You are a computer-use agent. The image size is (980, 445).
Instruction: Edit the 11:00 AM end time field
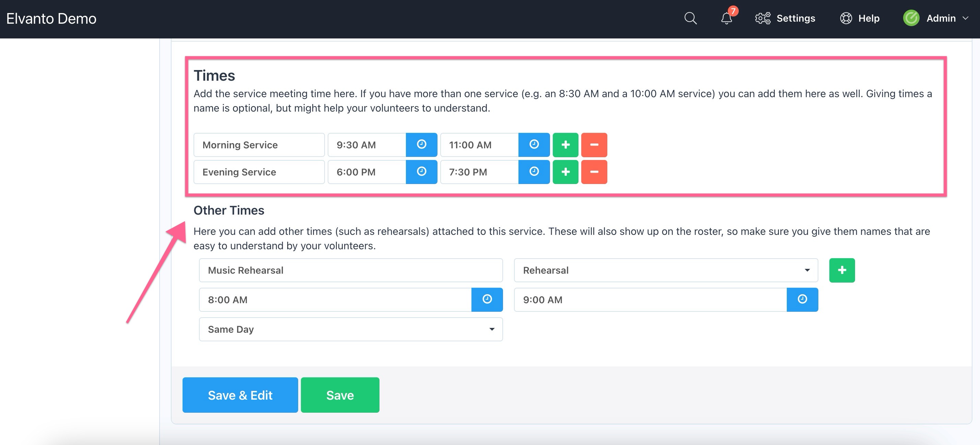[x=479, y=145]
